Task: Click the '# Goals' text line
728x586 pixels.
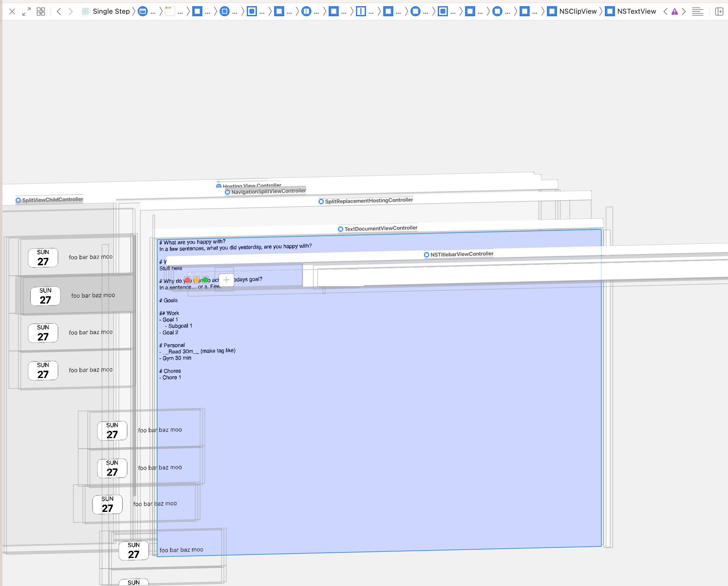Action: coord(169,300)
